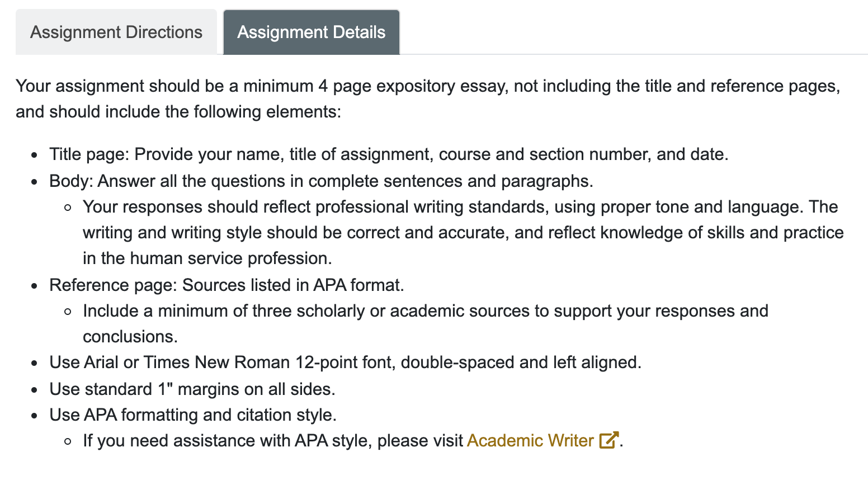Switch to the Assignment Directions tab
This screenshot has height=480, width=868.
[x=116, y=32]
